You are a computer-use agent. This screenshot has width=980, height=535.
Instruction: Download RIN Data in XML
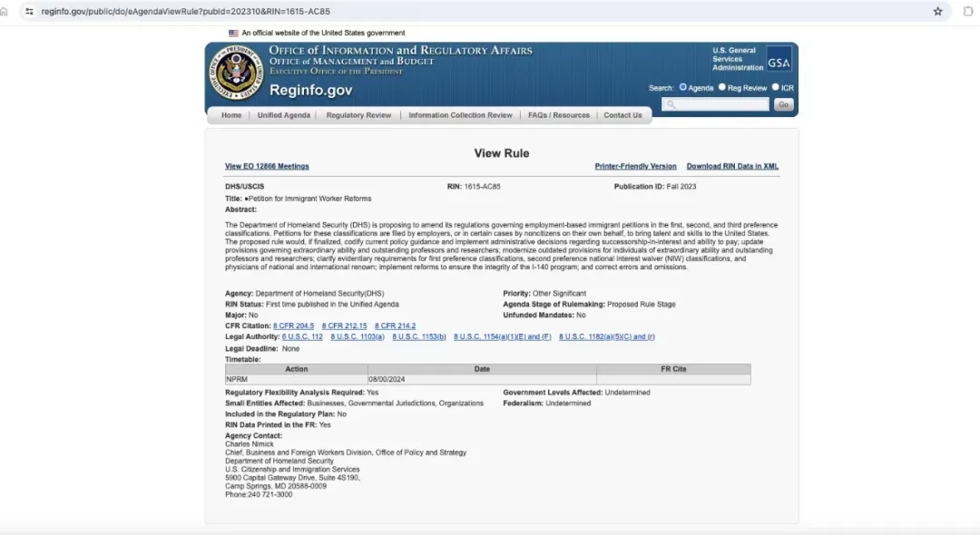click(732, 166)
